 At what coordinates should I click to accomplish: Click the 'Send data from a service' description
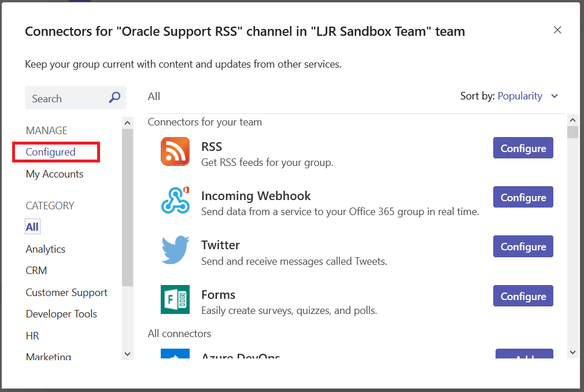(x=340, y=212)
